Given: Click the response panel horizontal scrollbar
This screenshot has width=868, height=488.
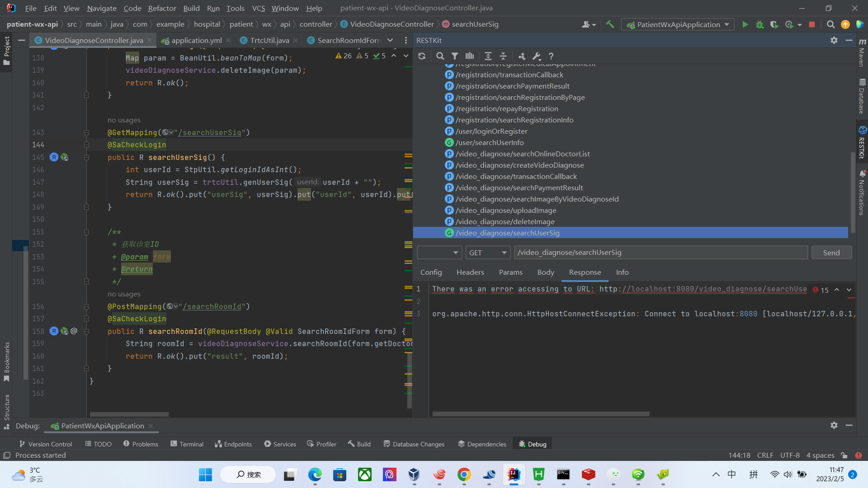Looking at the screenshot, I should [541, 413].
